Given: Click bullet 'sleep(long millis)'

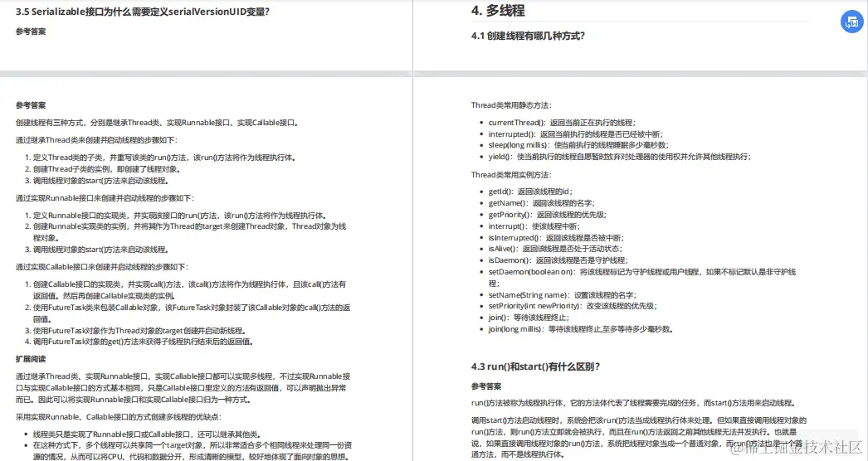Looking at the screenshot, I should coord(578,145).
